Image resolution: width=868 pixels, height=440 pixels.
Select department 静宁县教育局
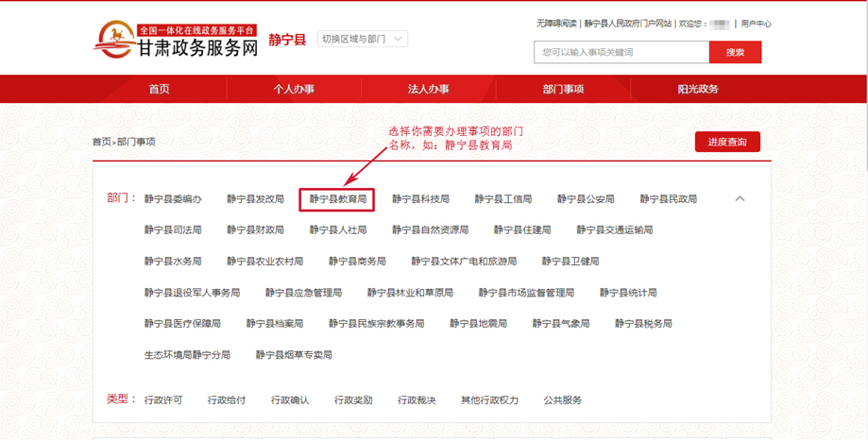[338, 198]
